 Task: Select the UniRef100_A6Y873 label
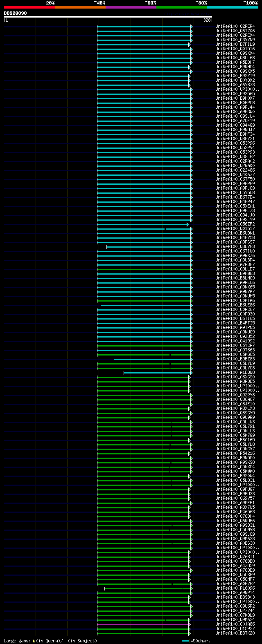pos(235,85)
